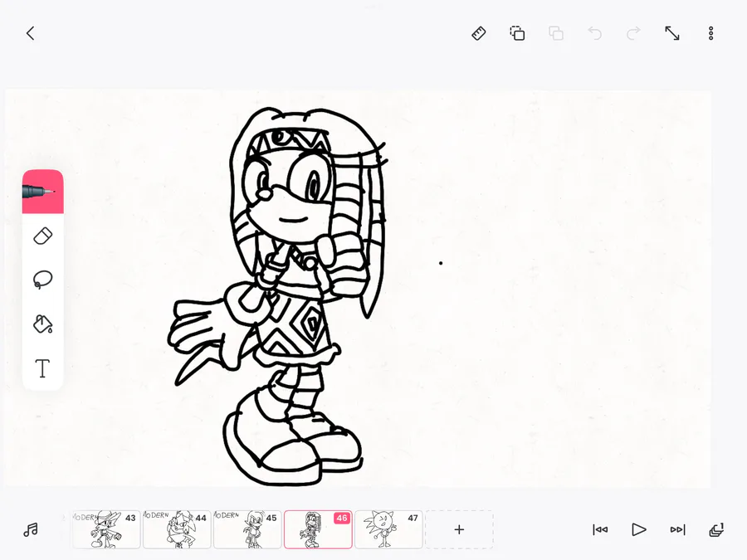Select the pen drawing tool

pyautogui.click(x=43, y=192)
